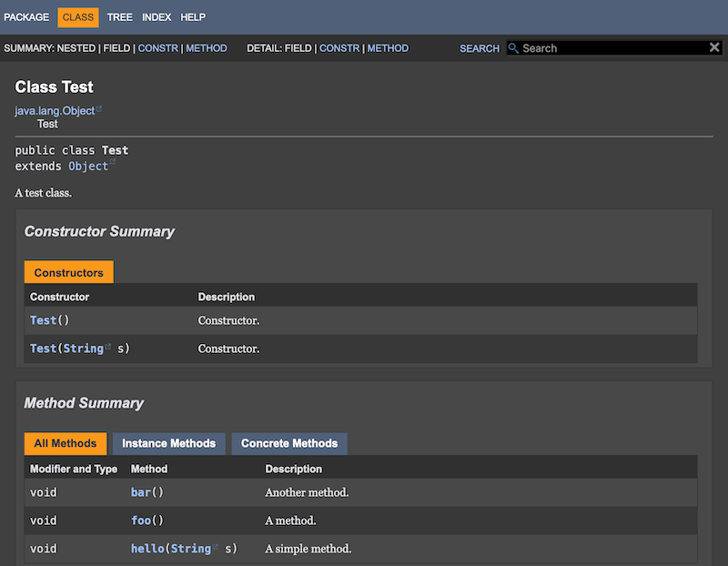Image resolution: width=728 pixels, height=566 pixels.
Task: Click void type in hello row
Action: click(43, 549)
